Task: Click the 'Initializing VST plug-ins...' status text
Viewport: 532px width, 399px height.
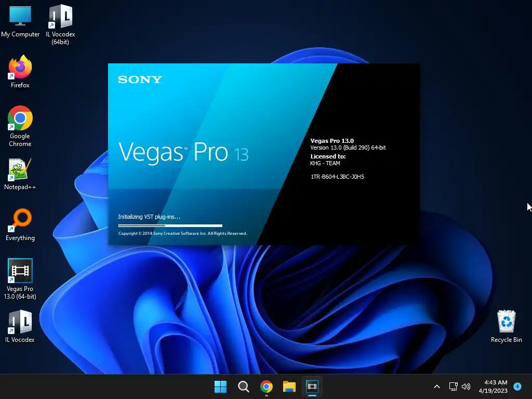Action: (x=149, y=217)
